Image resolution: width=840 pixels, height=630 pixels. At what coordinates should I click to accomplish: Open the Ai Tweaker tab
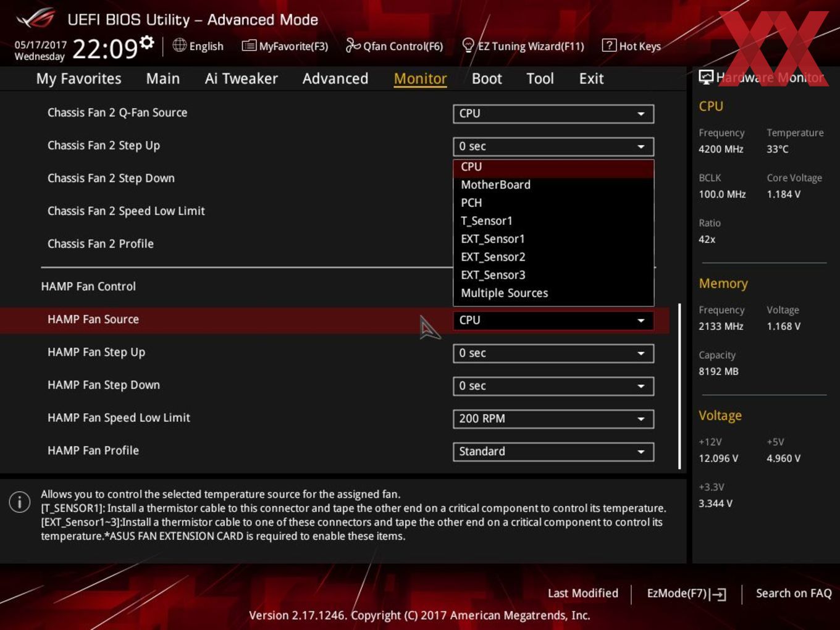click(241, 78)
